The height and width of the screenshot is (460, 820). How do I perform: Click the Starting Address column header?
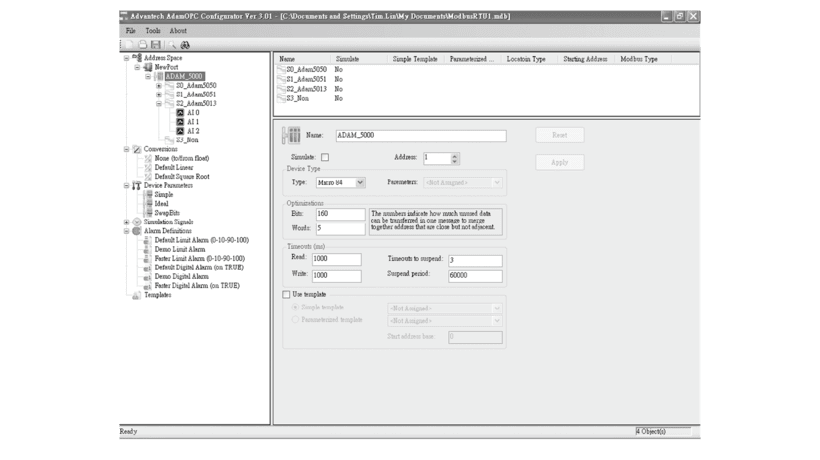586,59
